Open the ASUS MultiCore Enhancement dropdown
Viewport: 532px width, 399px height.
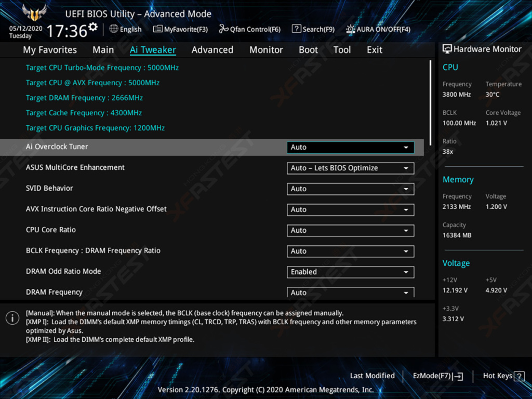coord(350,168)
